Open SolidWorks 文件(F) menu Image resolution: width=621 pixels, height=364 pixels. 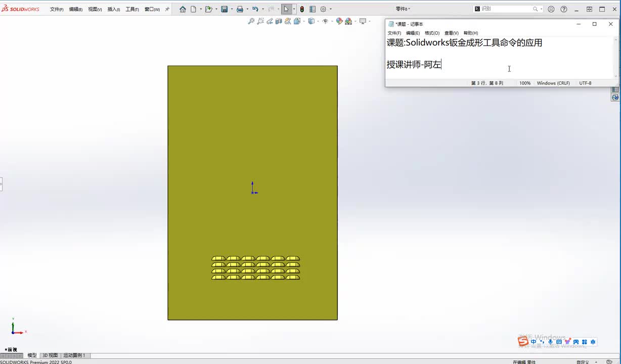57,9
